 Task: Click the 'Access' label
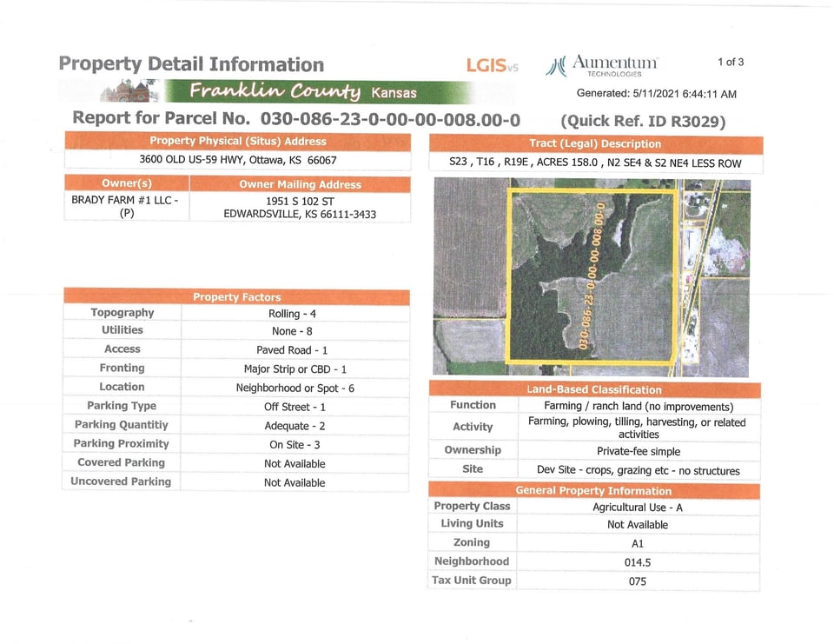pyautogui.click(x=122, y=349)
